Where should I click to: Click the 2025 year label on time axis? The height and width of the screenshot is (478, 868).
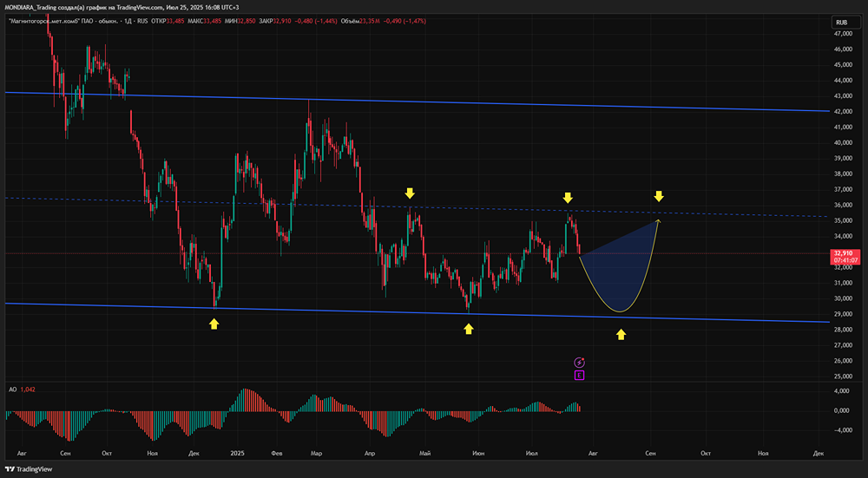[x=237, y=453]
